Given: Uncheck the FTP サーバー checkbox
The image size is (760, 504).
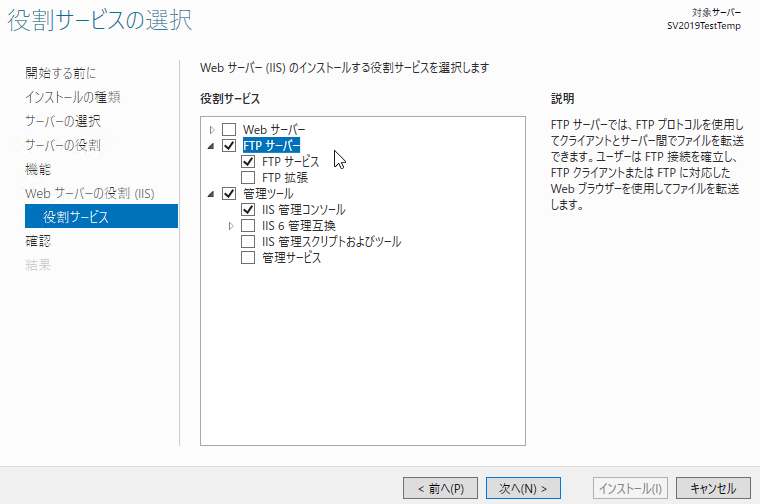Looking at the screenshot, I should pos(229,145).
